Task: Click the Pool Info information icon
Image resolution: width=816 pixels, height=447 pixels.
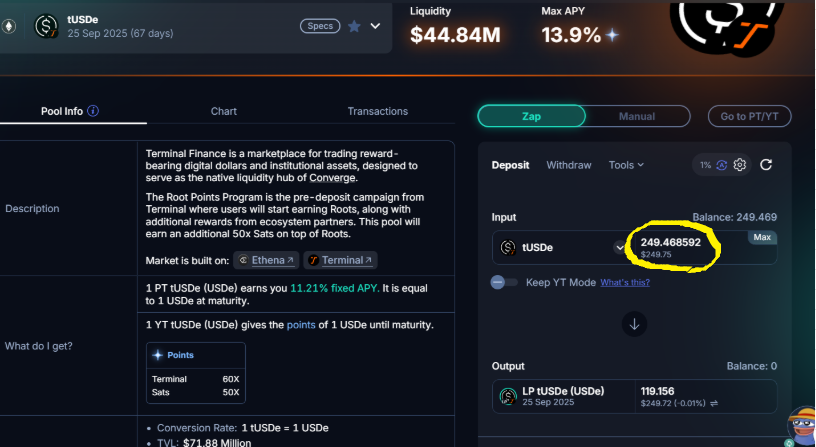Action: tap(93, 111)
